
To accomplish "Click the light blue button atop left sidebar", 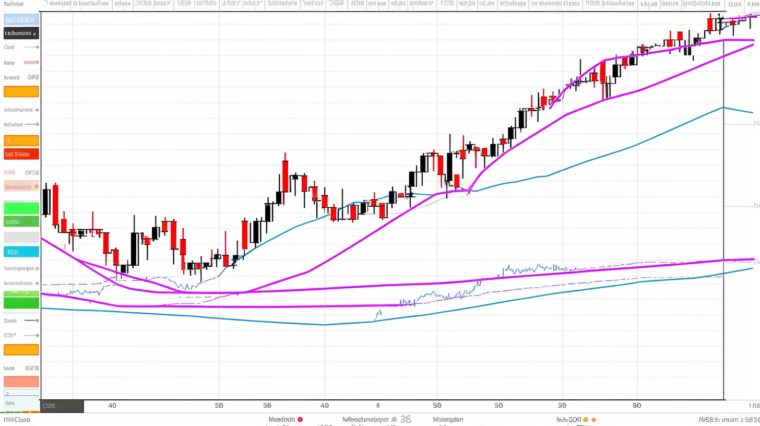I will (x=21, y=18).
